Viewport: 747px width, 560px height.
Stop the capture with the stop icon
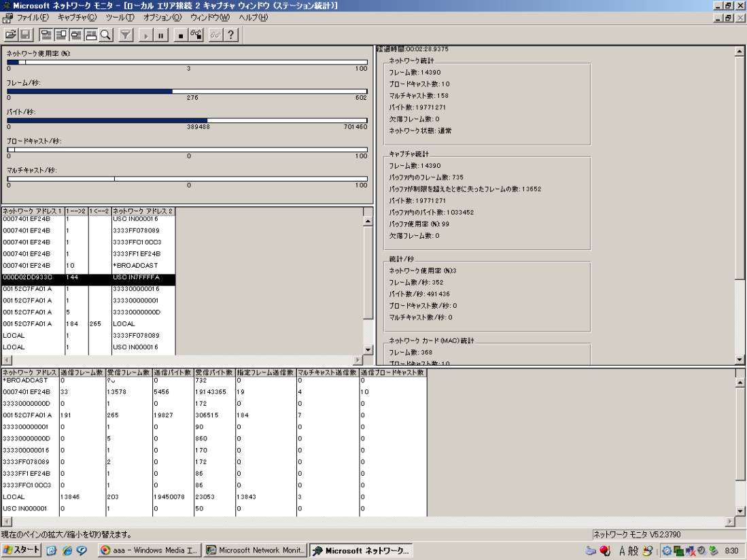181,35
